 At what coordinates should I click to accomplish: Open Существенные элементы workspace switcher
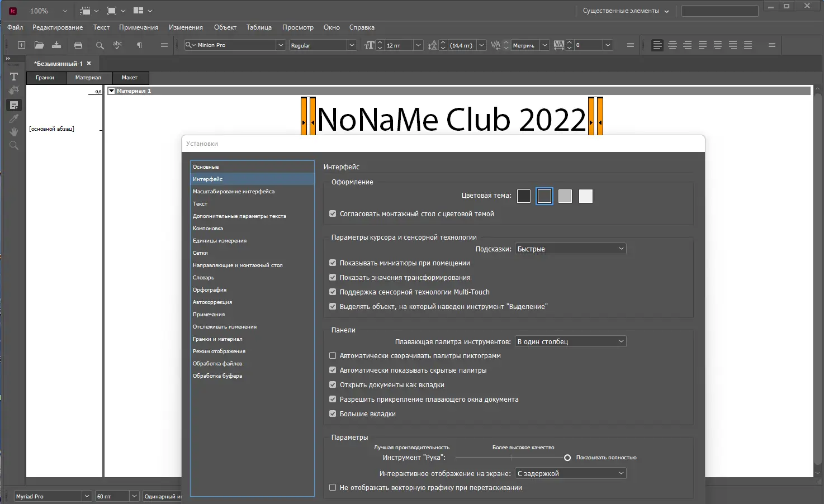click(626, 11)
